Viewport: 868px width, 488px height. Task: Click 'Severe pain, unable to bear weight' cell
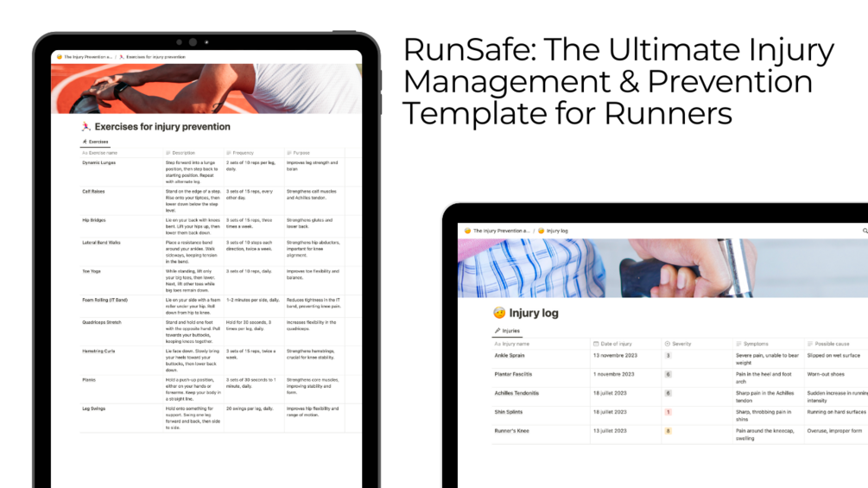(767, 359)
